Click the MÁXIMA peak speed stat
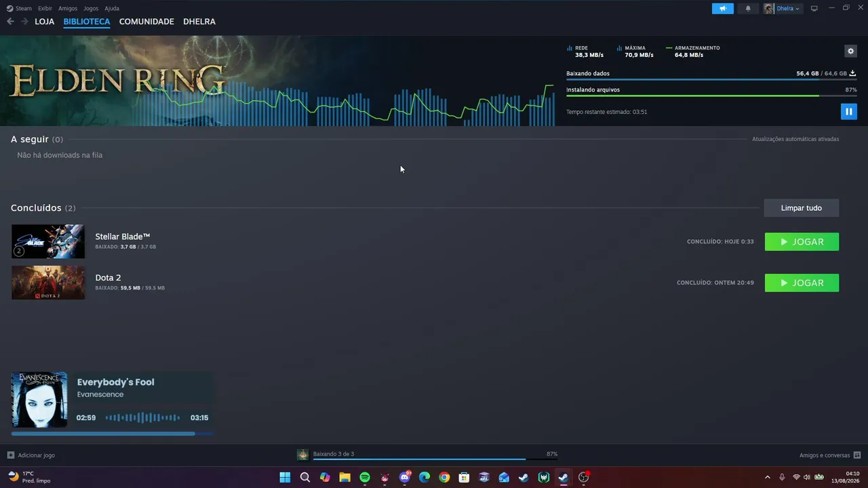This screenshot has height=488, width=868. [x=635, y=52]
